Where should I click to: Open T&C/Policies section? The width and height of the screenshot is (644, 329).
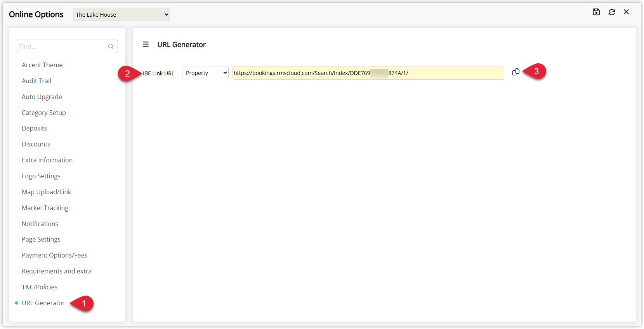[40, 287]
